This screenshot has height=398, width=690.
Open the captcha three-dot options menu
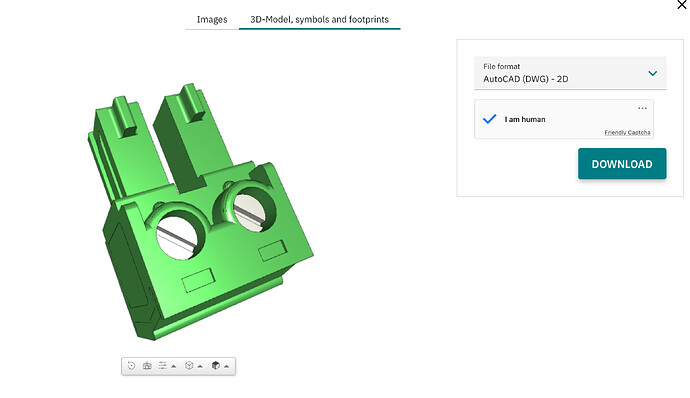[x=642, y=108]
